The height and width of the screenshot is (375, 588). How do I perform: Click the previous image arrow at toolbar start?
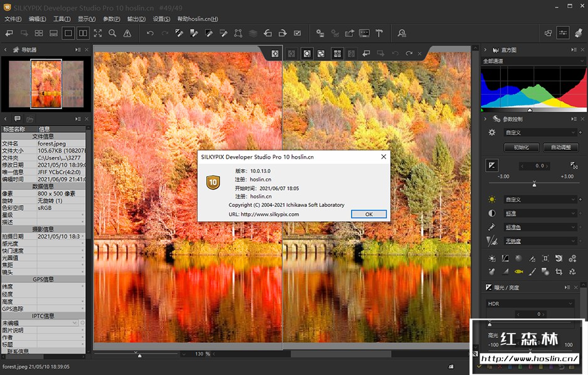point(9,33)
